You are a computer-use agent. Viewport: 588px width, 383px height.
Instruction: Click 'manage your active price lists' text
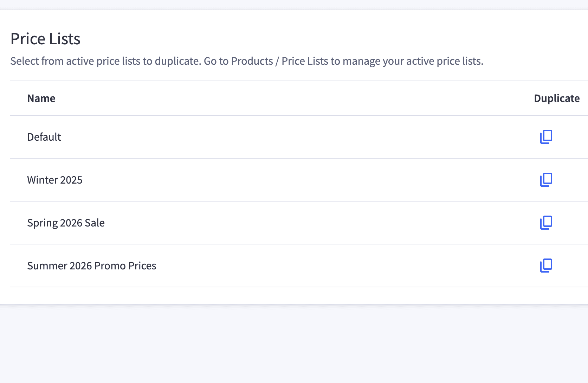pyautogui.click(x=413, y=61)
